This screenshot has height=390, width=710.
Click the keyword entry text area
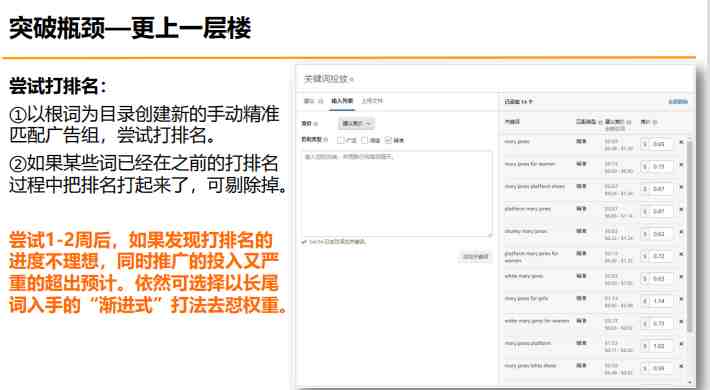point(397,193)
